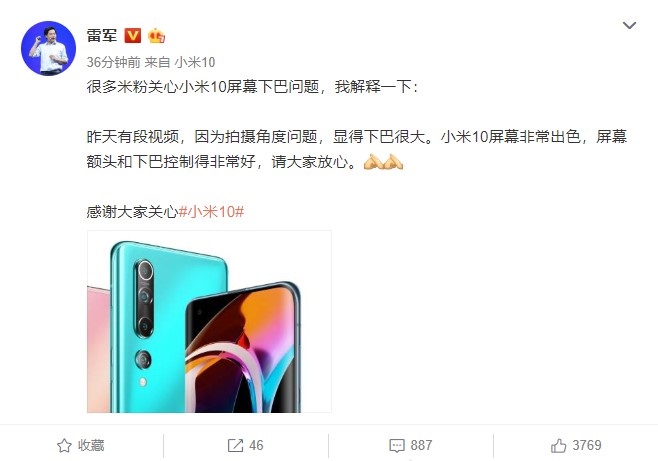This screenshot has width=658, height=461.
Task: Open the 雷军 username profile link
Action: click(x=102, y=35)
